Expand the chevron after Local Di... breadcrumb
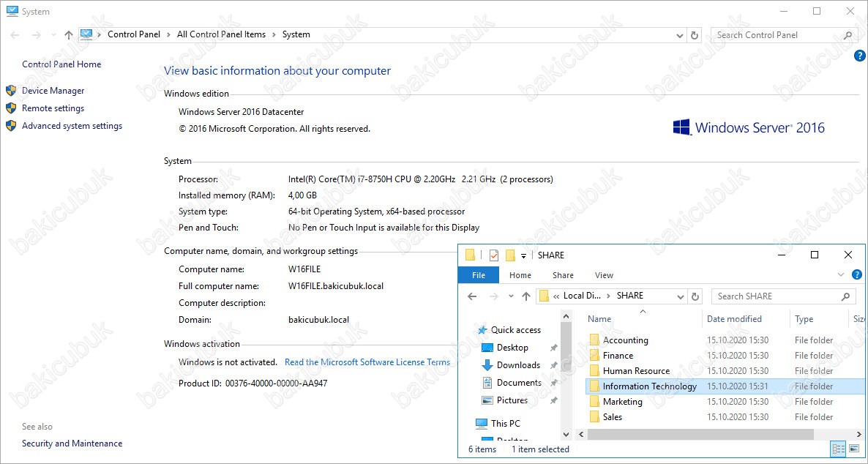This screenshot has height=464, width=868. pos(608,296)
